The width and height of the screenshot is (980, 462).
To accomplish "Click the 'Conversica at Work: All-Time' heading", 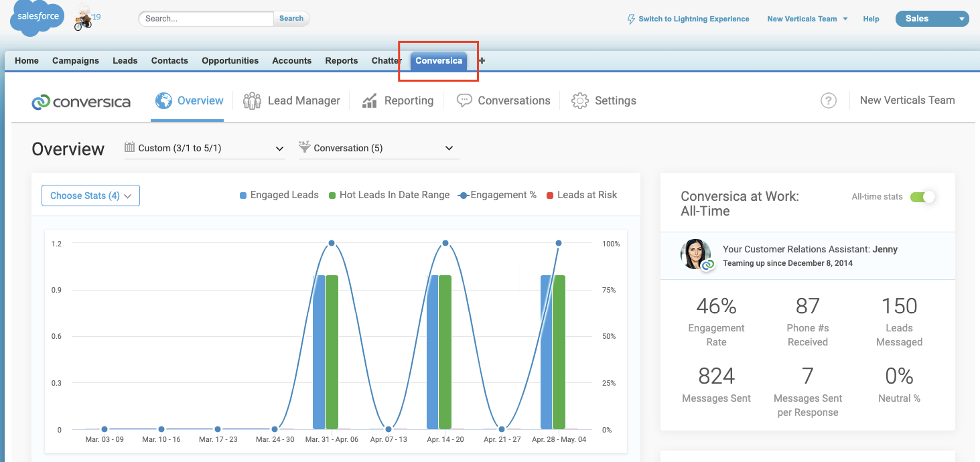I will (x=740, y=204).
